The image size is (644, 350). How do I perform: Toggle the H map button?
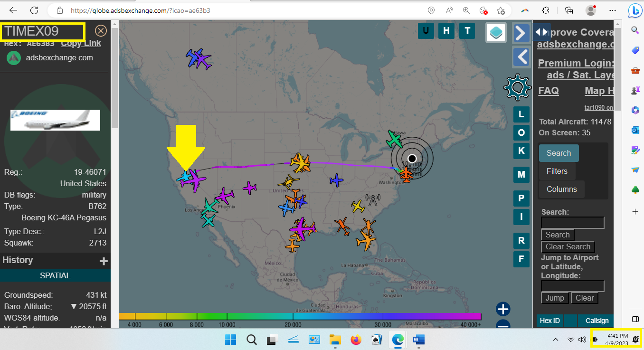(x=446, y=31)
